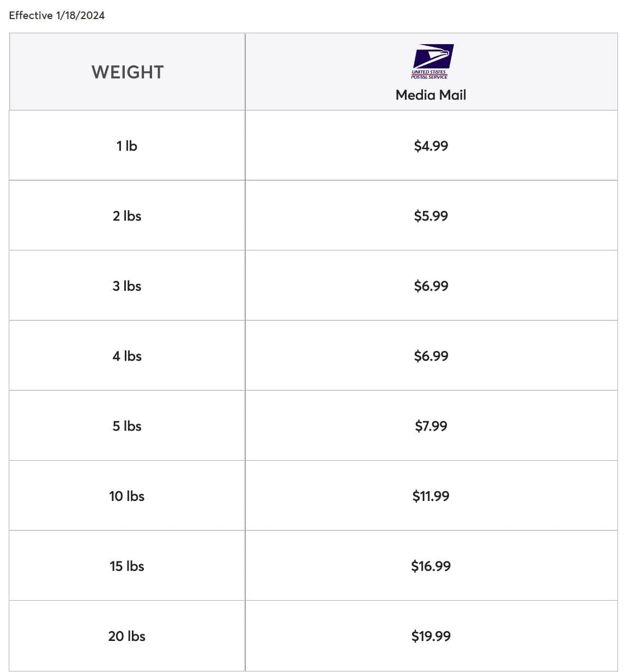
Task: Click the $6.99 price for 3 lbs
Action: tap(431, 286)
